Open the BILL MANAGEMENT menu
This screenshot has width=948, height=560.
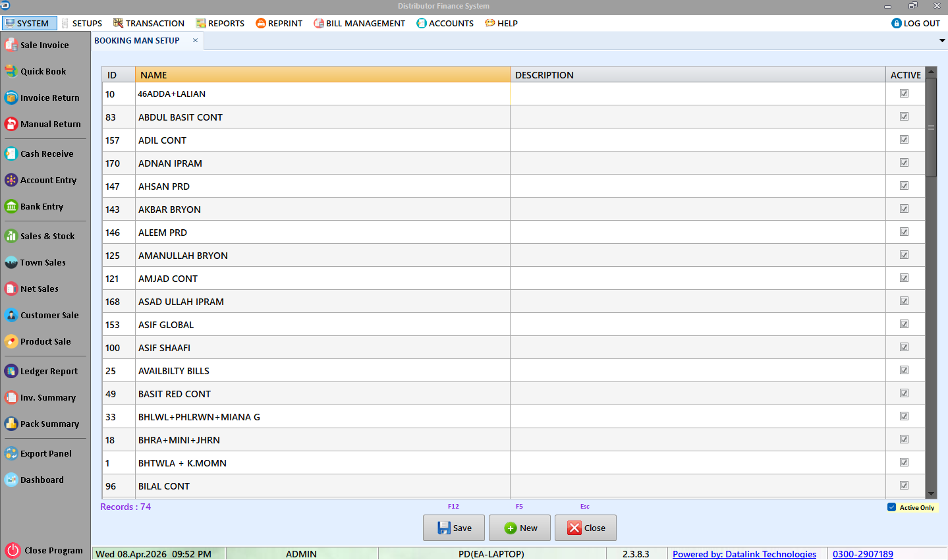tap(360, 23)
